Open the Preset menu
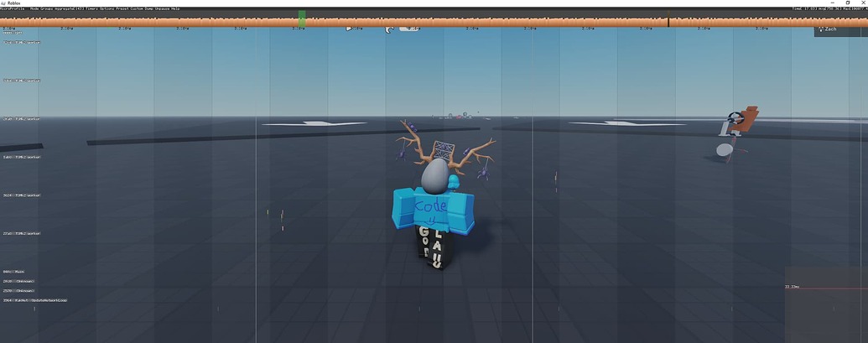The image size is (868, 343). (122, 9)
